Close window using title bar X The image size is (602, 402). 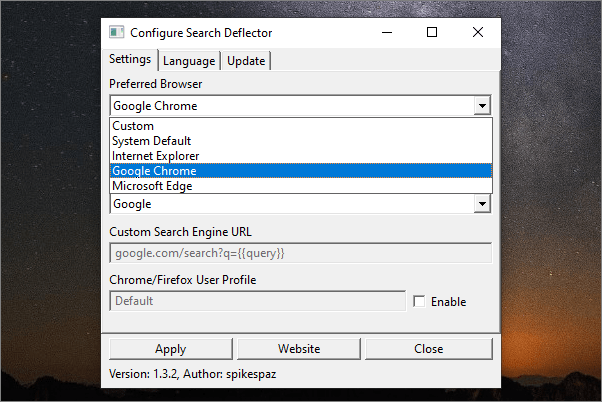pyautogui.click(x=478, y=33)
